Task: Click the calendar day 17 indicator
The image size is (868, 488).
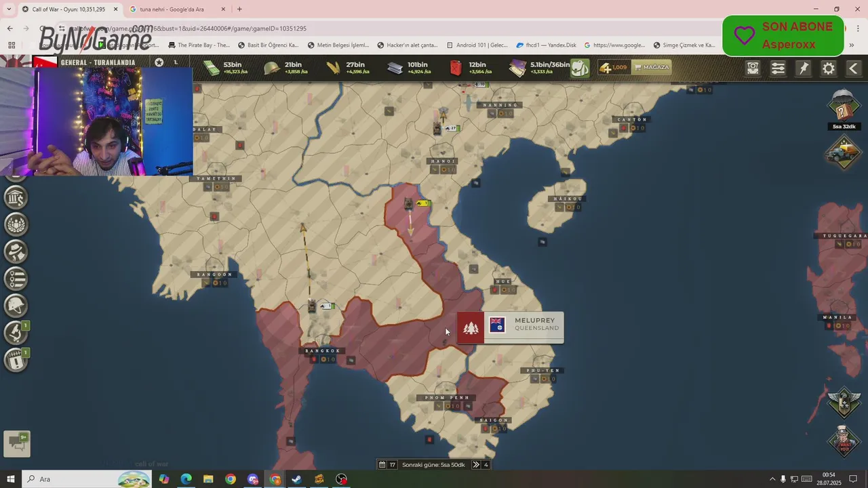Action: click(x=387, y=465)
